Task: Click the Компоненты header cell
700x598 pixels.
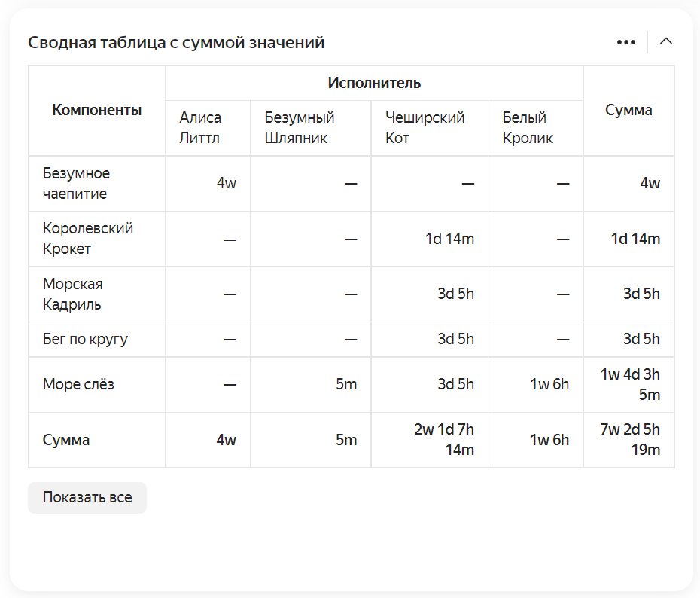Action: coord(97,111)
